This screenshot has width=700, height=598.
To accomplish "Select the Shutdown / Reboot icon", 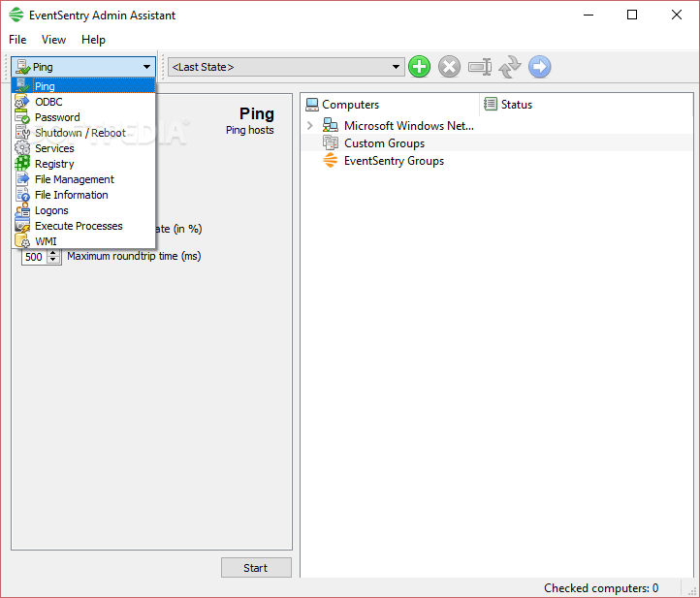I will 22,133.
